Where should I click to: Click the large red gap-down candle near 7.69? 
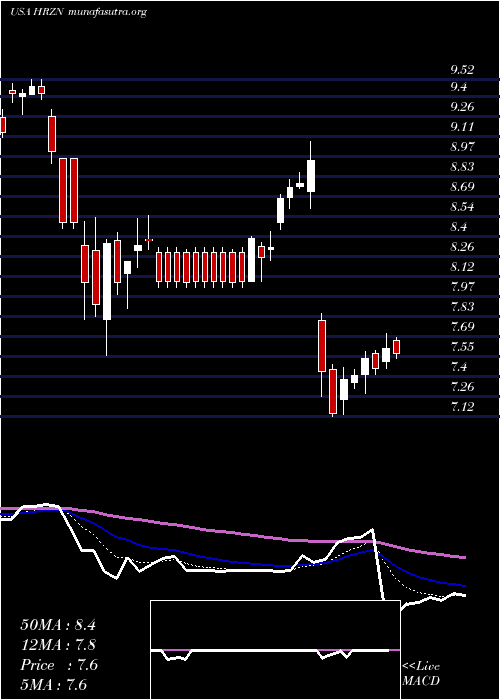point(321,346)
